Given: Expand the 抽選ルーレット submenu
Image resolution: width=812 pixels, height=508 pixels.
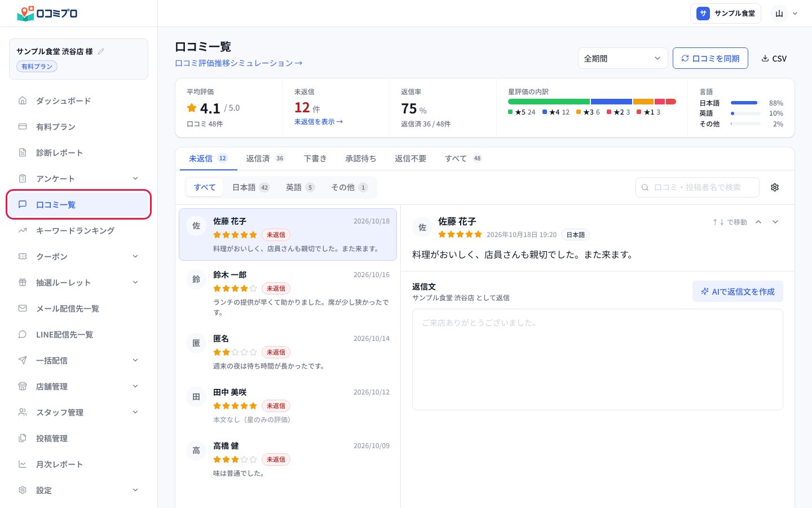Looking at the screenshot, I should coord(135,282).
